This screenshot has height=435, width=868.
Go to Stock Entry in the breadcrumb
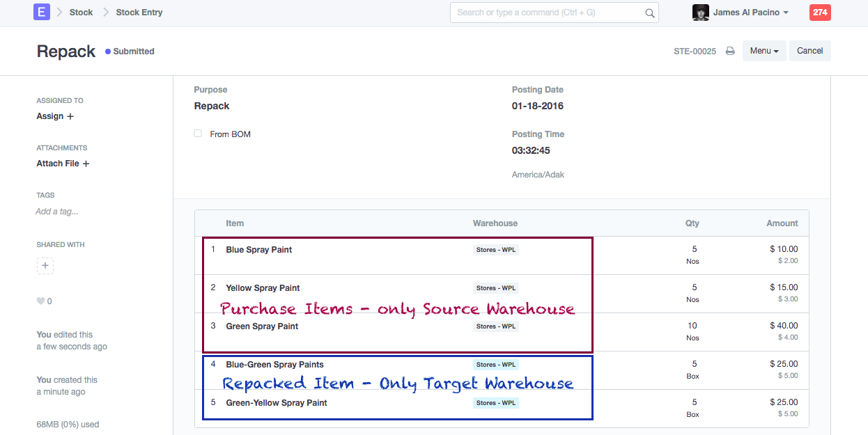pyautogui.click(x=139, y=13)
